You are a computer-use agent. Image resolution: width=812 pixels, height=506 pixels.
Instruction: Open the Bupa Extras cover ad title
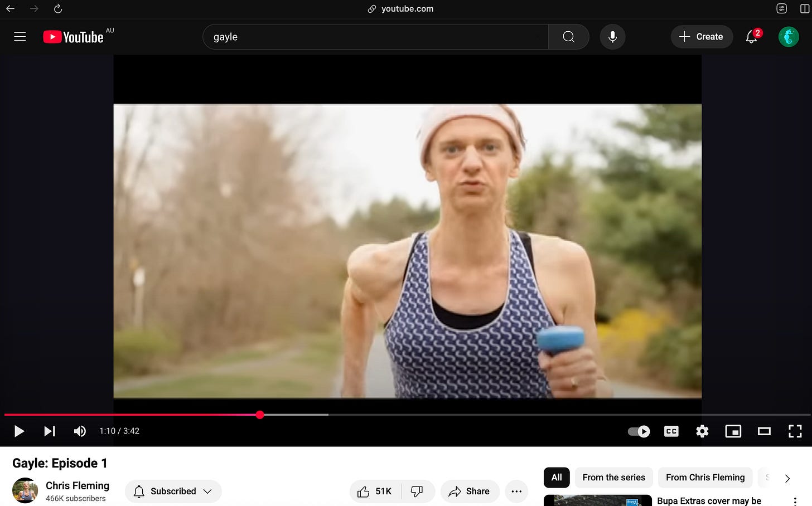[x=709, y=500]
